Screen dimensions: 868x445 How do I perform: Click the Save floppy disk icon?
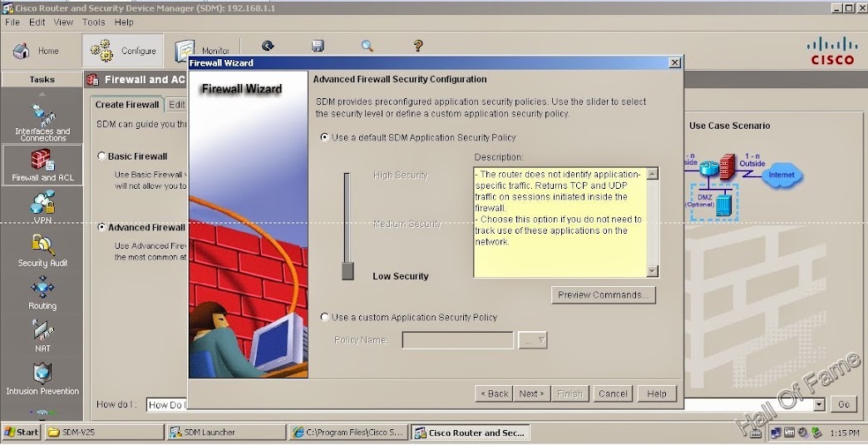click(x=318, y=46)
